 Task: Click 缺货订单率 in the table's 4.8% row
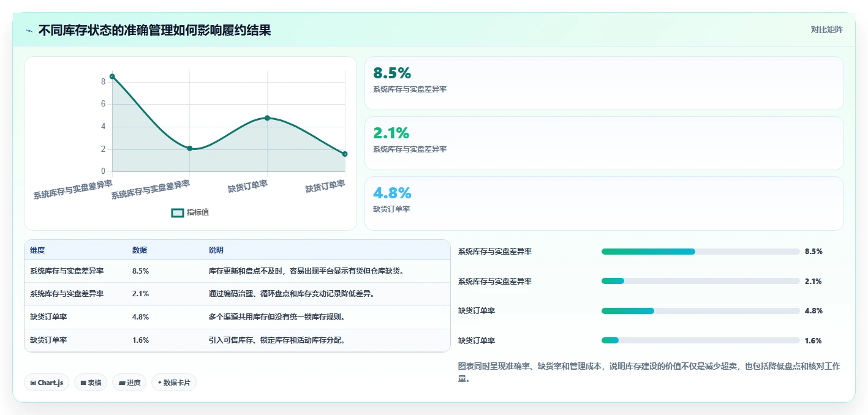[x=48, y=317]
